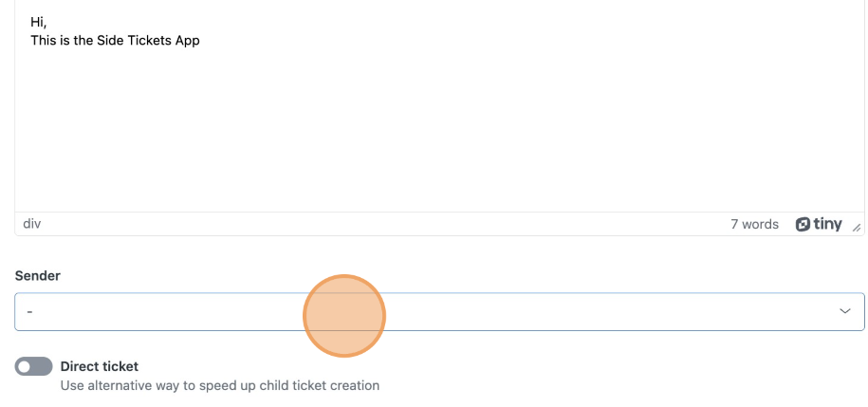Place cursor on the Hi, line
The image size is (868, 407).
point(39,23)
